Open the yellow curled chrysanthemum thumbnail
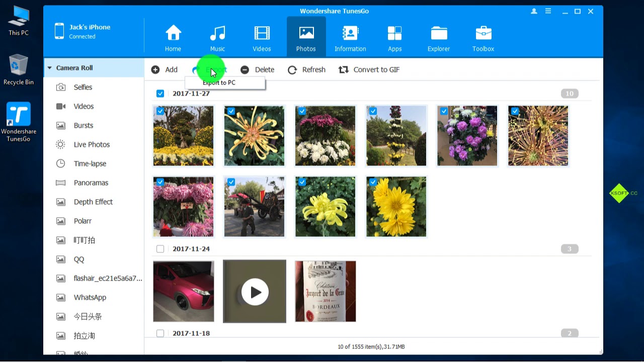 (325, 207)
